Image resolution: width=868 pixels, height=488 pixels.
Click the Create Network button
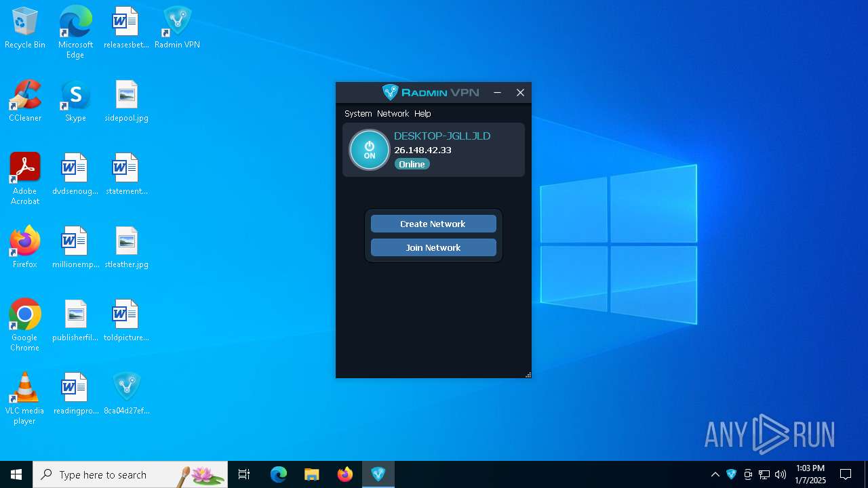point(433,224)
